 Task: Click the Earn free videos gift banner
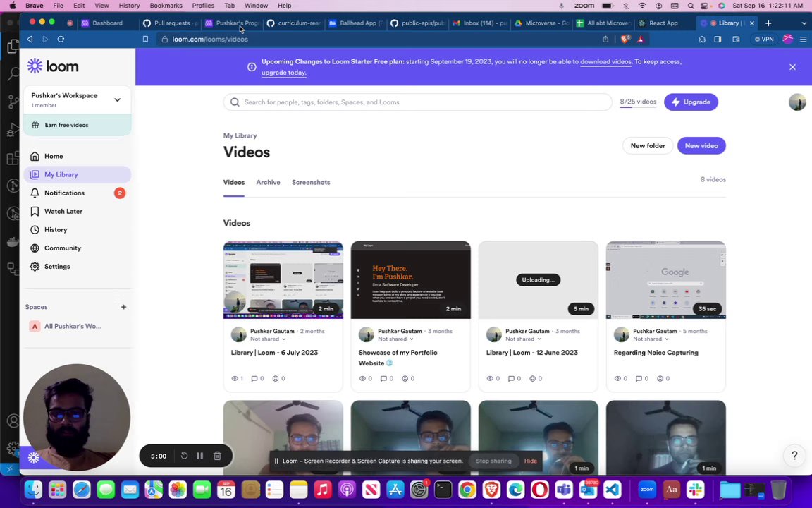coord(77,125)
